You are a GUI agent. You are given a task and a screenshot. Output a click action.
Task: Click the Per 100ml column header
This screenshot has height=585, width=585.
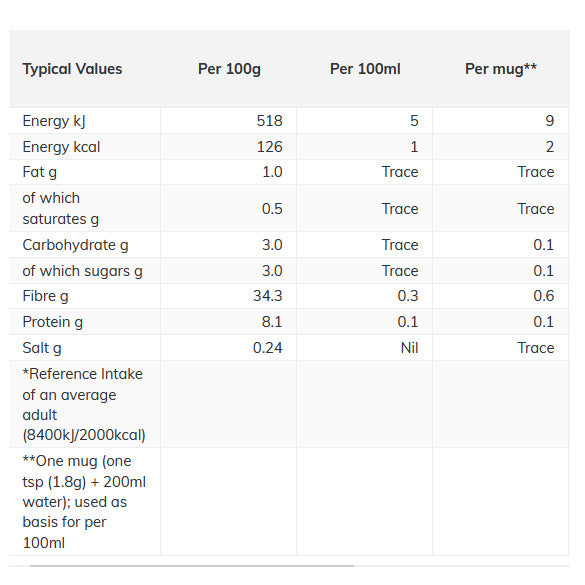click(x=365, y=69)
